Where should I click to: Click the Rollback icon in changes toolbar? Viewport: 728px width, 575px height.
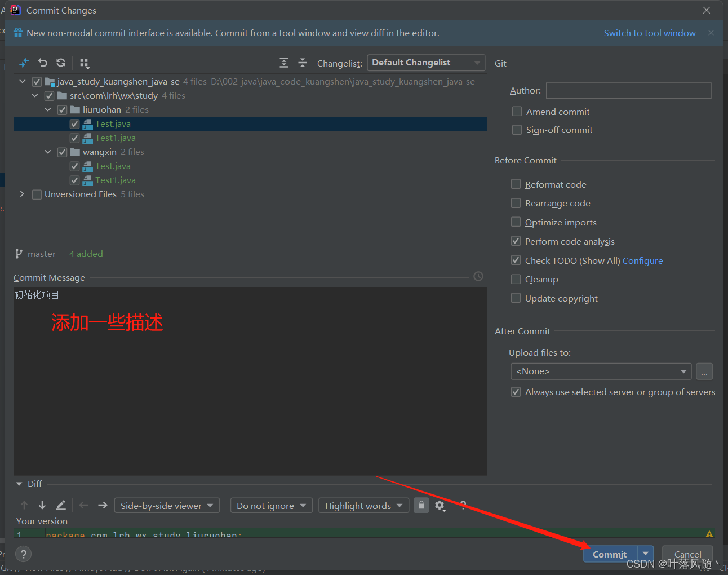click(x=43, y=63)
